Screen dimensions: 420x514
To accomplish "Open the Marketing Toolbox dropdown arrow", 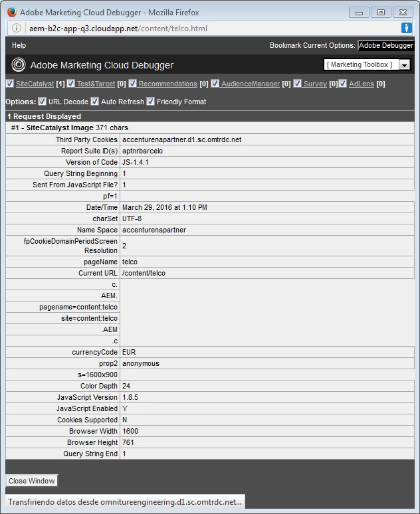I will (x=404, y=65).
